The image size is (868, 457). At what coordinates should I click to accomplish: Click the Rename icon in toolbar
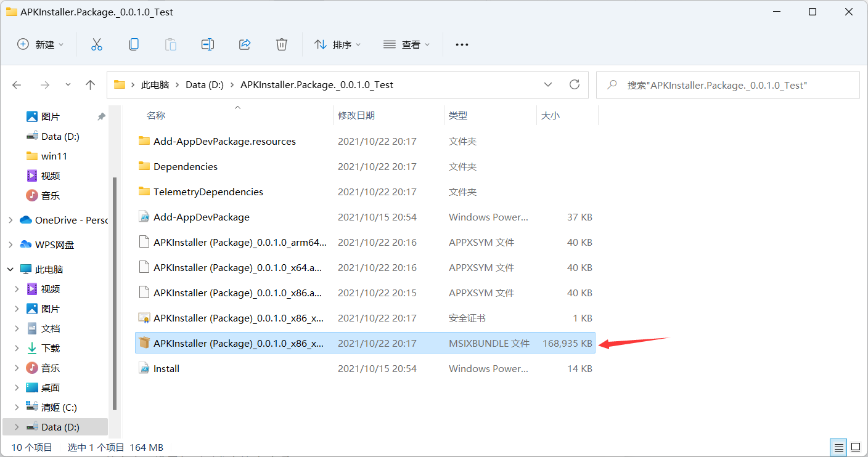click(x=208, y=44)
